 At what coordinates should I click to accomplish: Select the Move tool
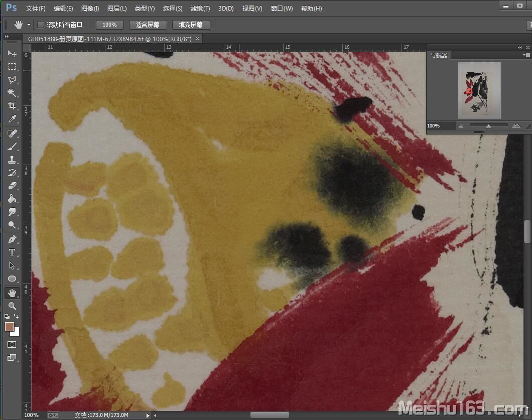[12, 53]
